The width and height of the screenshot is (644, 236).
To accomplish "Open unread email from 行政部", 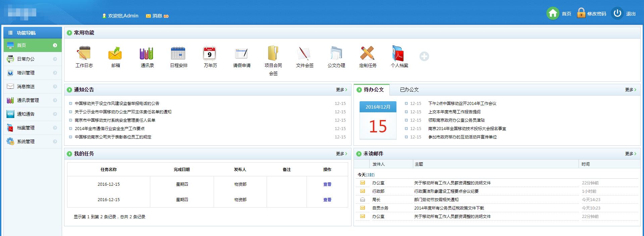I will pyautogui.click(x=446, y=191).
